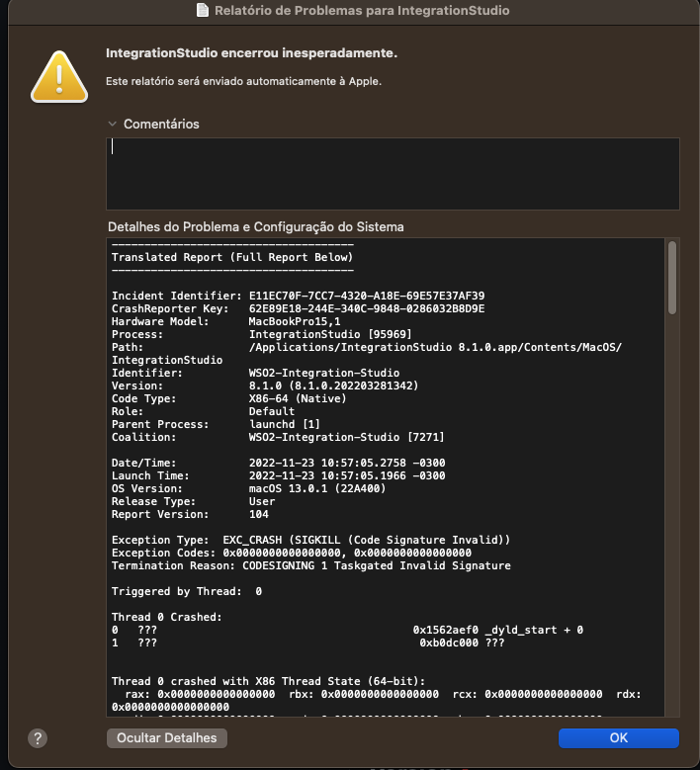Click the Date/Time 10:57:05.2758 line

278,463
